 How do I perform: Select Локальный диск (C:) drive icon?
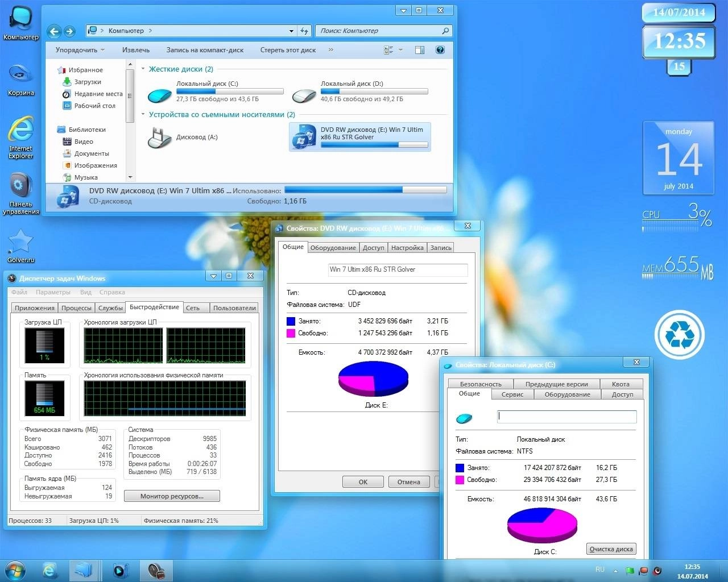(x=160, y=94)
